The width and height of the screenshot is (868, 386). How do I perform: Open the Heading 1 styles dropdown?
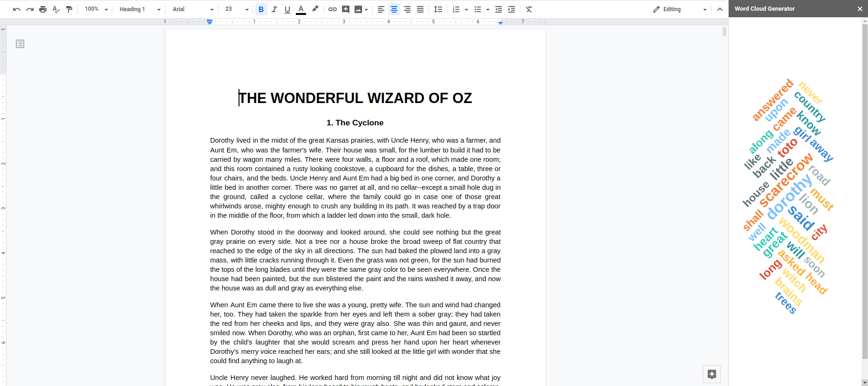click(140, 9)
